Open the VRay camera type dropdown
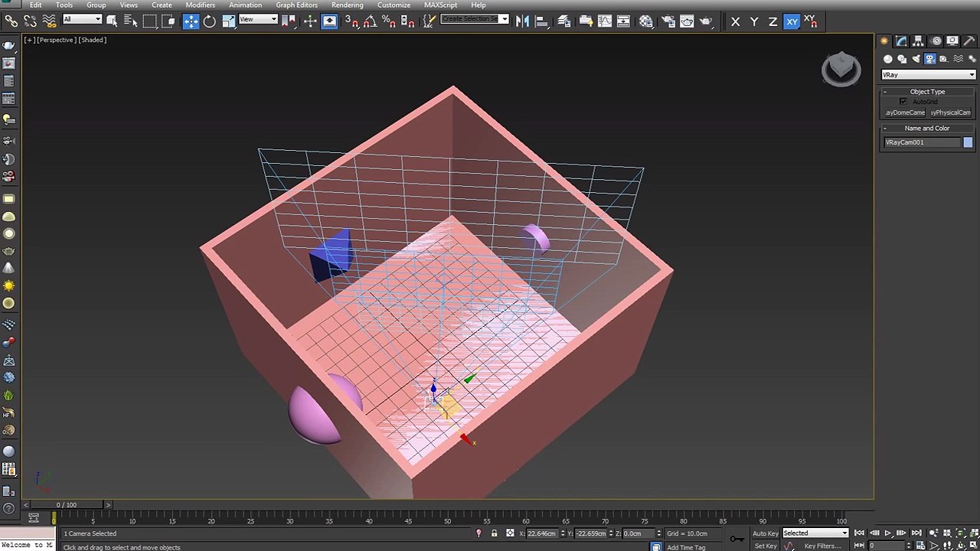 [928, 75]
